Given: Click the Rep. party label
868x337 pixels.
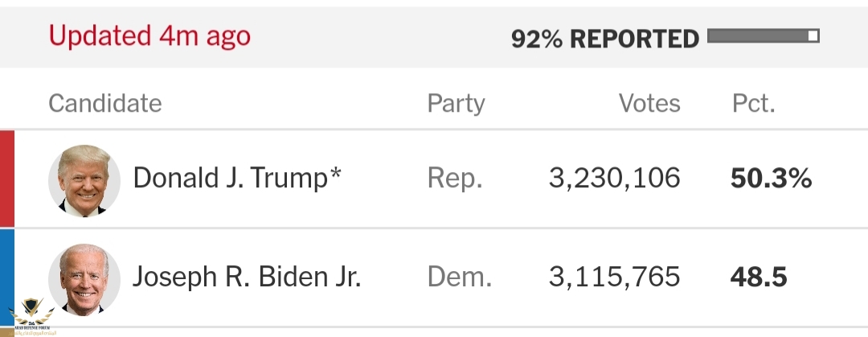Looking at the screenshot, I should point(455,179).
